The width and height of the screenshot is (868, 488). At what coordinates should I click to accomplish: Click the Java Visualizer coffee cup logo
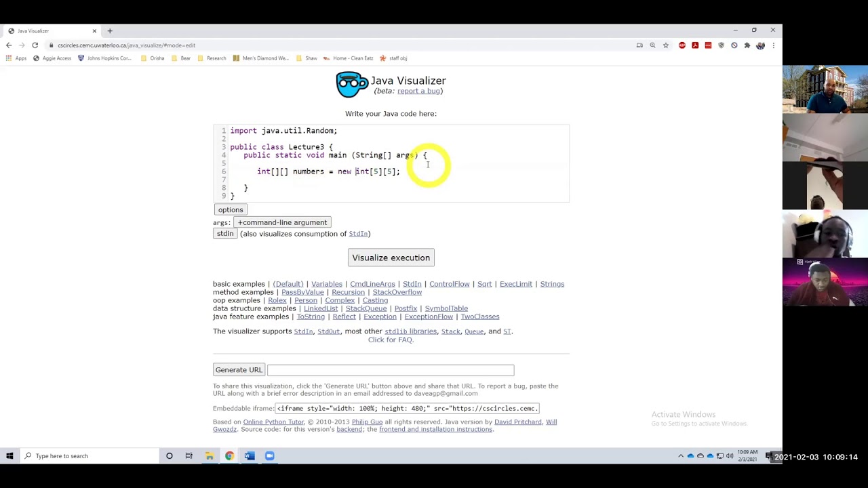352,85
